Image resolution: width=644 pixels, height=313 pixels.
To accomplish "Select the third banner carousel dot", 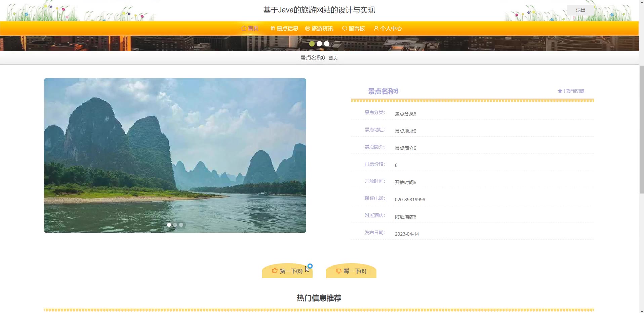I will pyautogui.click(x=327, y=44).
